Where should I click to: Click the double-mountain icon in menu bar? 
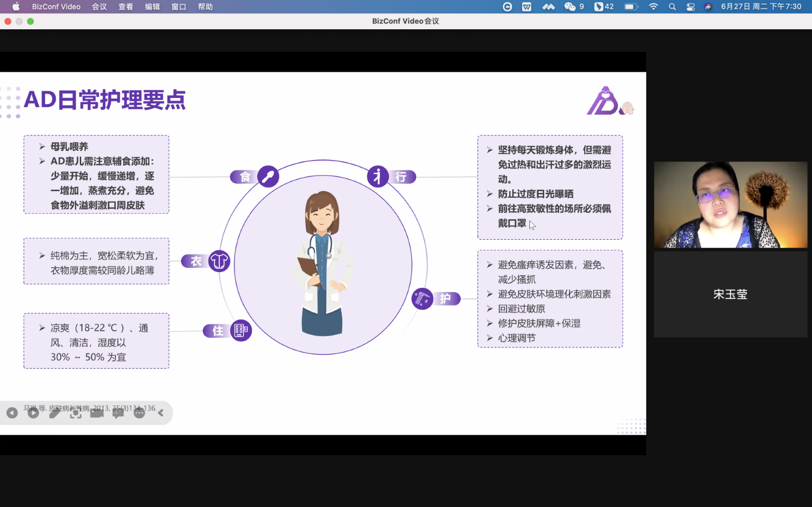coord(548,7)
